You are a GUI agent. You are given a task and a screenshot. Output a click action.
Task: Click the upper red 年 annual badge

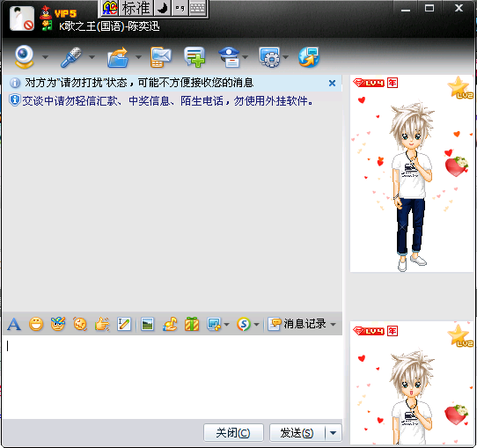click(393, 83)
